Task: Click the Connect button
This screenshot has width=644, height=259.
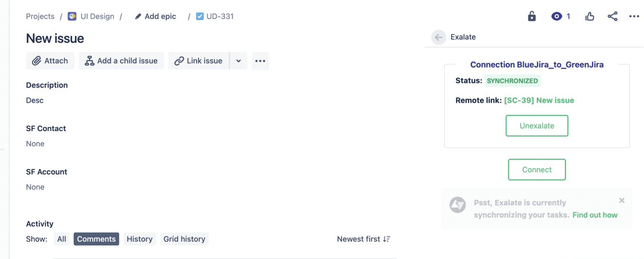Action: (537, 169)
